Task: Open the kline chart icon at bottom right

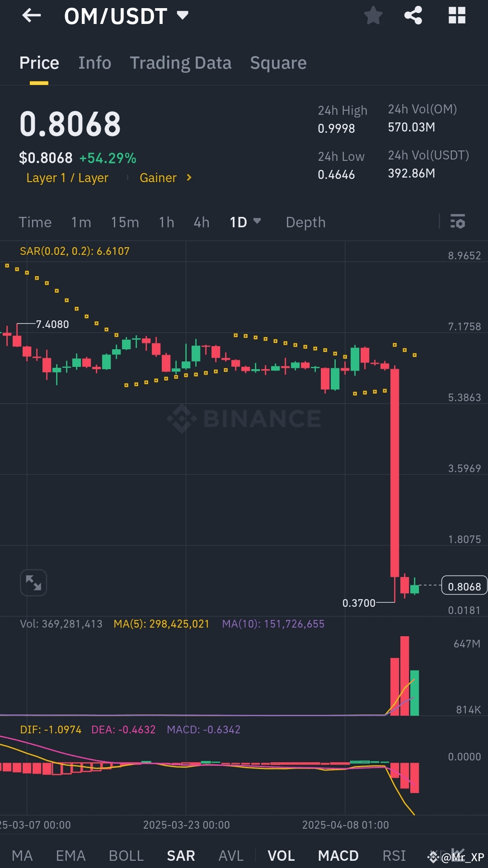Action: pyautogui.click(x=459, y=854)
